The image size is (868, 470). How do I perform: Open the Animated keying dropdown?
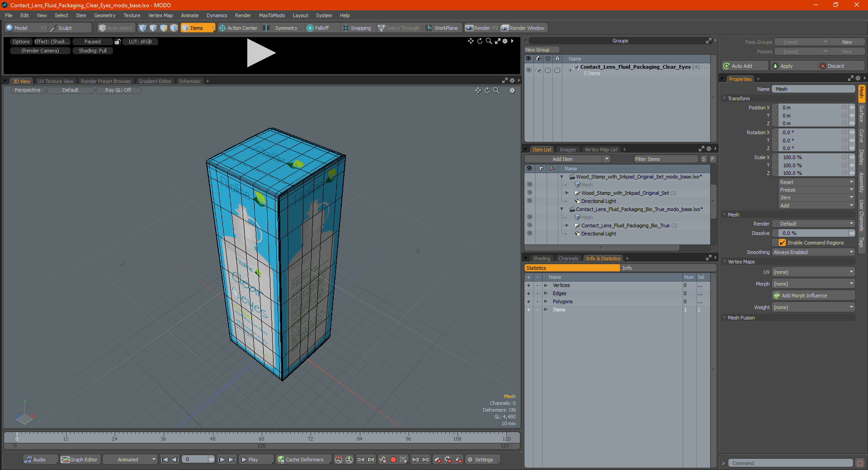point(130,460)
